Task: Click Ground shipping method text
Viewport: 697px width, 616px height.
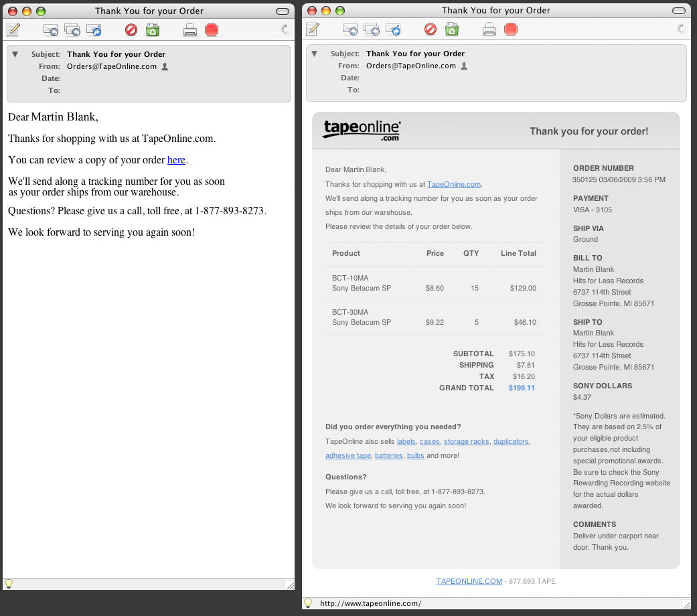Action: pyautogui.click(x=585, y=240)
